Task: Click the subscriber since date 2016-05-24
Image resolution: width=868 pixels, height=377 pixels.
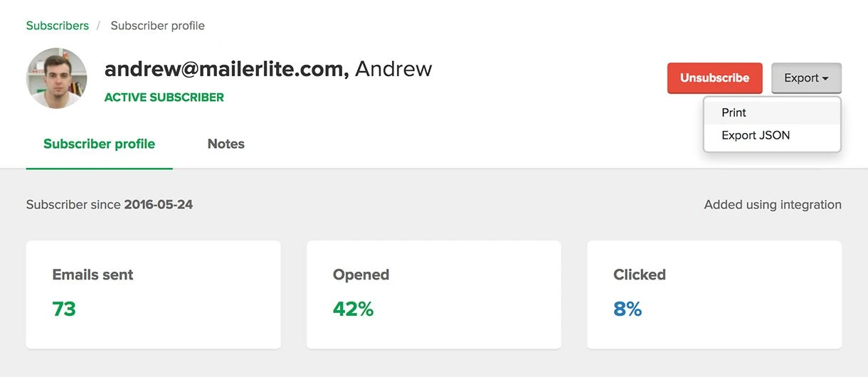Action: tap(158, 205)
